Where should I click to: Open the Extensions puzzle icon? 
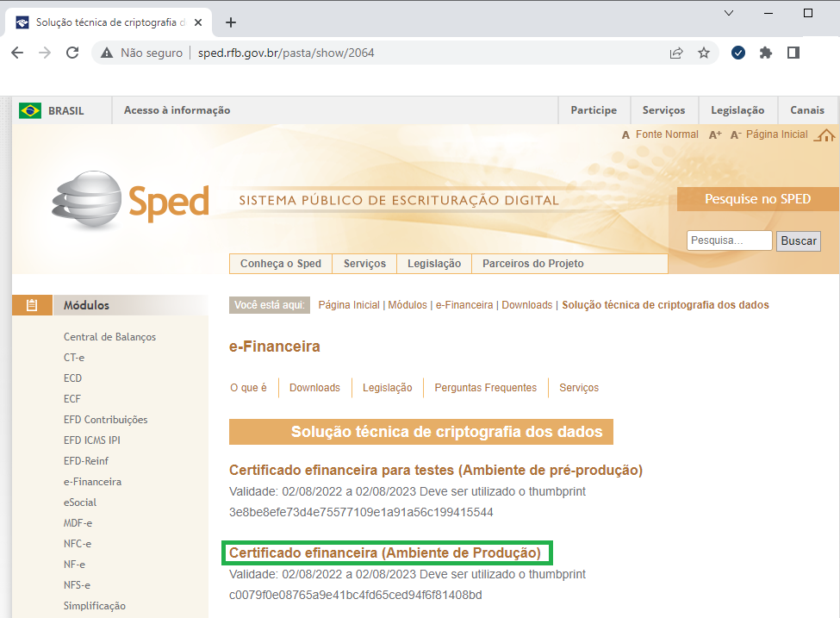pyautogui.click(x=766, y=53)
